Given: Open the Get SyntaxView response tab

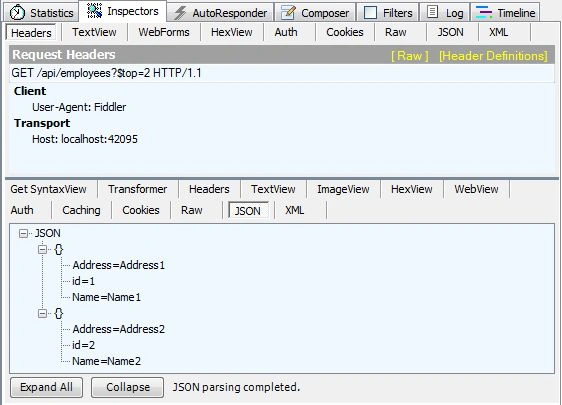Looking at the screenshot, I should click(x=48, y=189).
